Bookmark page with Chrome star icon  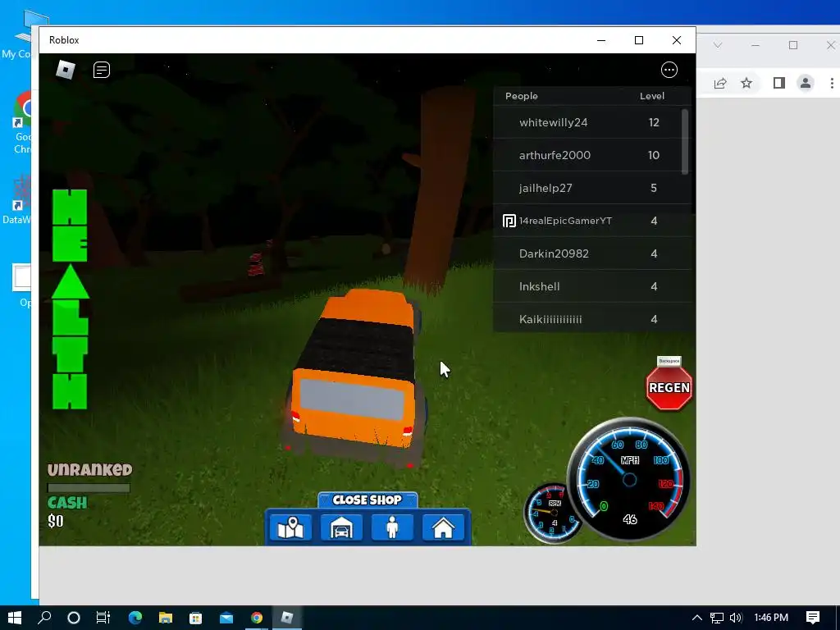(x=746, y=83)
